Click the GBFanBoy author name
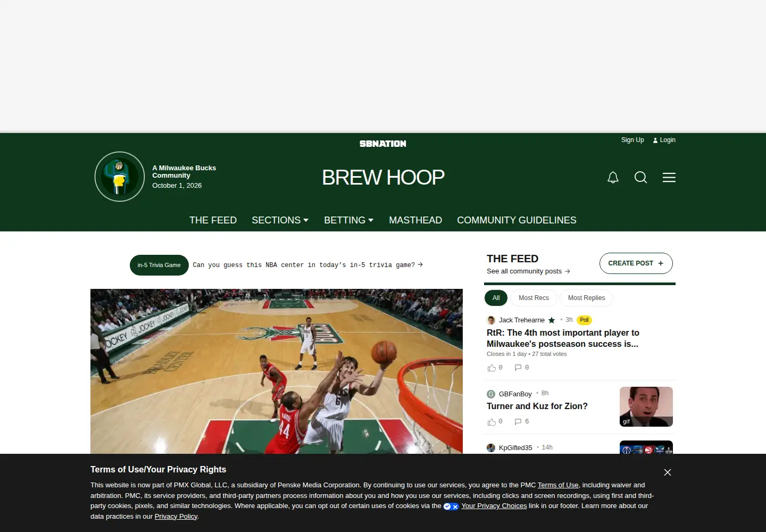766x532 pixels. tap(515, 394)
